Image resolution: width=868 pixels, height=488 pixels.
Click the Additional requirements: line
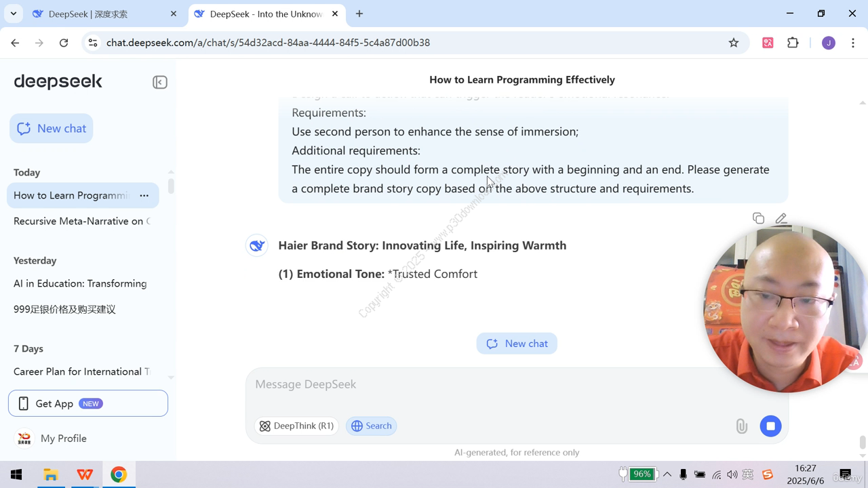(x=356, y=150)
